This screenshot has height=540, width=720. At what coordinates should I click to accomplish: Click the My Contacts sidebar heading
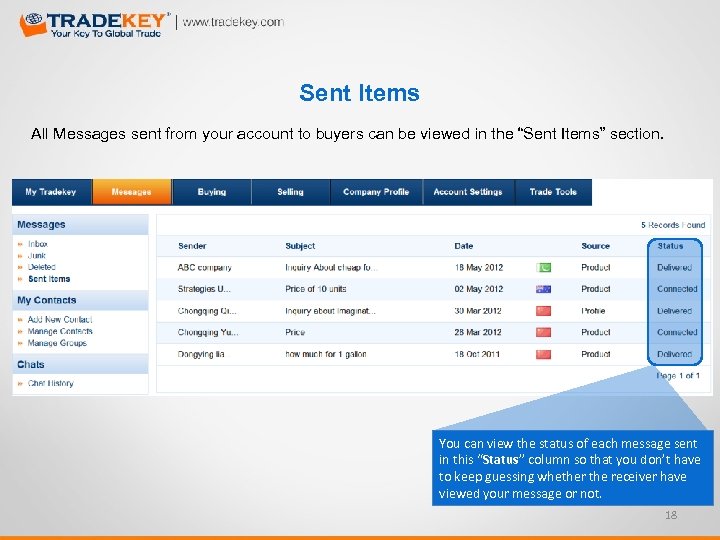47,300
